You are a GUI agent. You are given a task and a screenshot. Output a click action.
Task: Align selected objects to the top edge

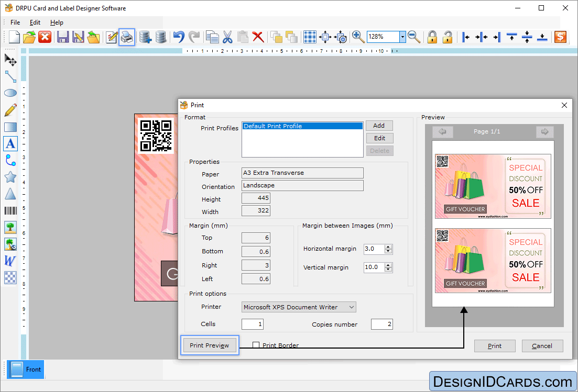point(511,37)
